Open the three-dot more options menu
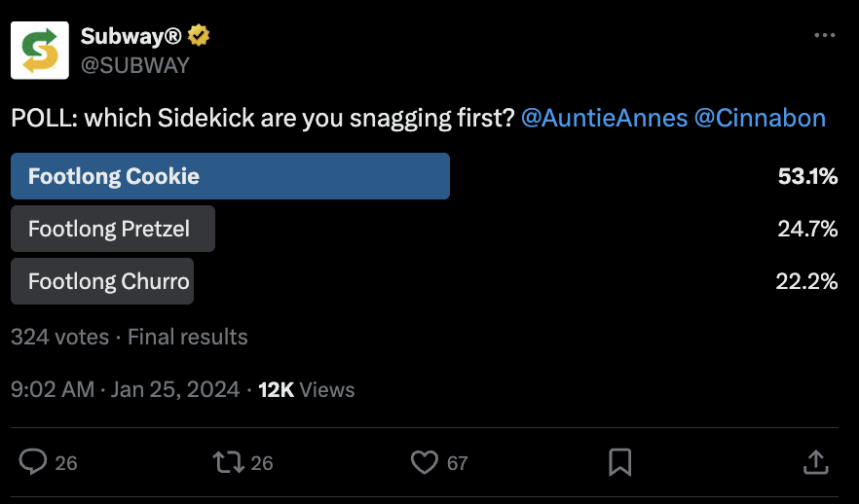The height and width of the screenshot is (504, 859). pyautogui.click(x=824, y=36)
